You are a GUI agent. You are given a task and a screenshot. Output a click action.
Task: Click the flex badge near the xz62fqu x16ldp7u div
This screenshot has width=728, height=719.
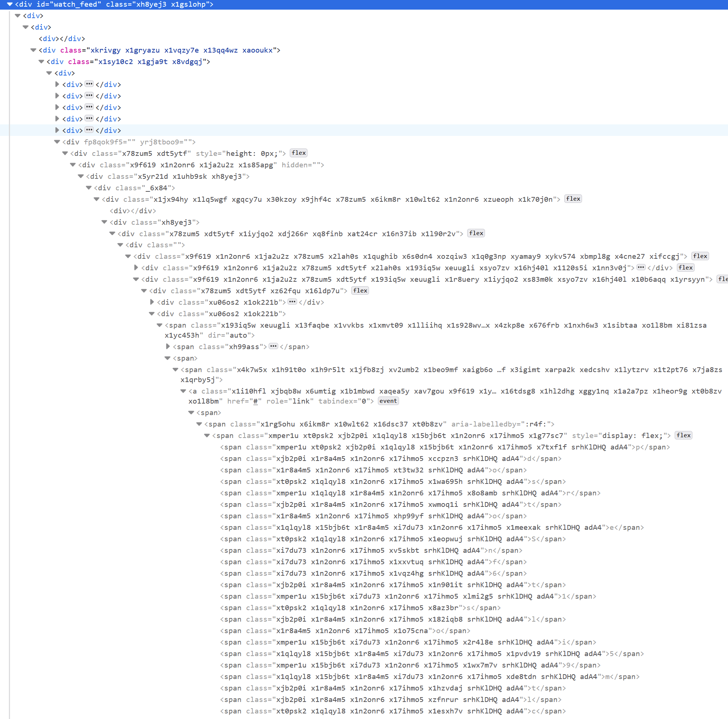point(360,290)
